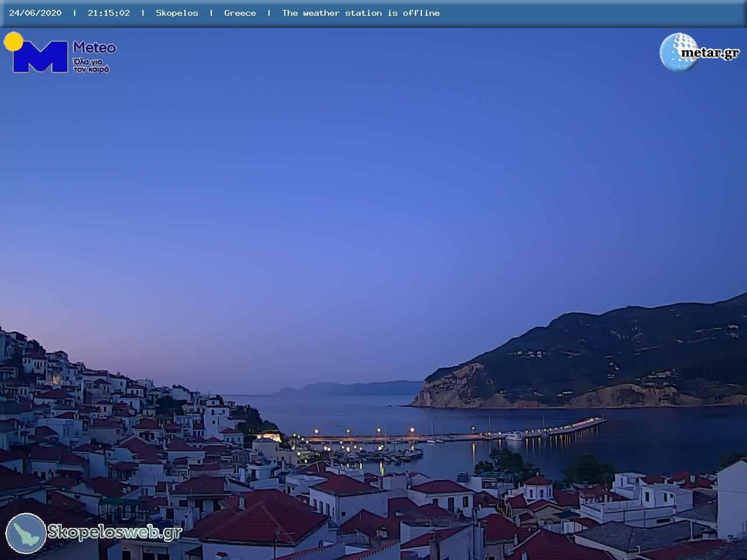Click the Skopelosweb.gr island map badge
This screenshot has height=560, width=747.
coord(26,533)
